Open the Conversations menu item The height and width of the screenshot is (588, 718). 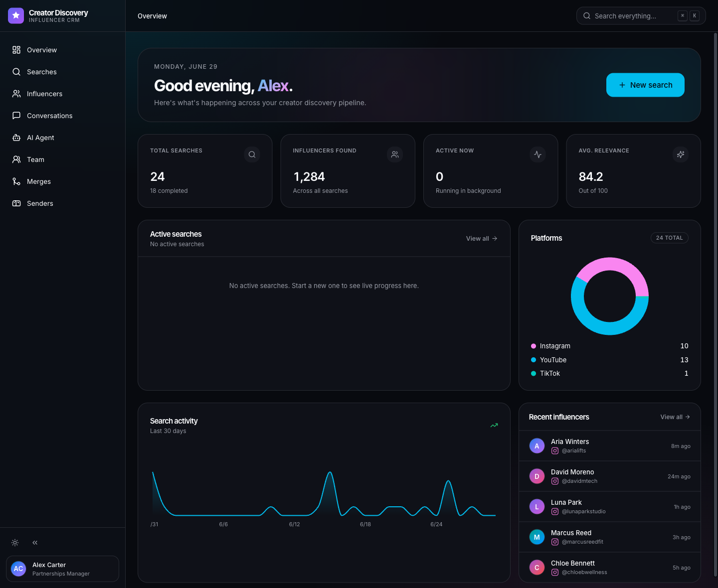coord(62,116)
